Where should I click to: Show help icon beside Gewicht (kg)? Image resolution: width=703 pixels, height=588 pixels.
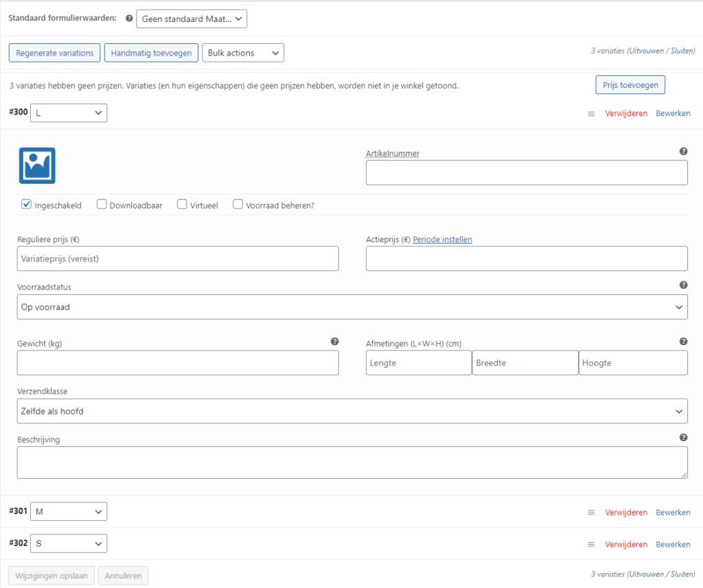pos(334,342)
